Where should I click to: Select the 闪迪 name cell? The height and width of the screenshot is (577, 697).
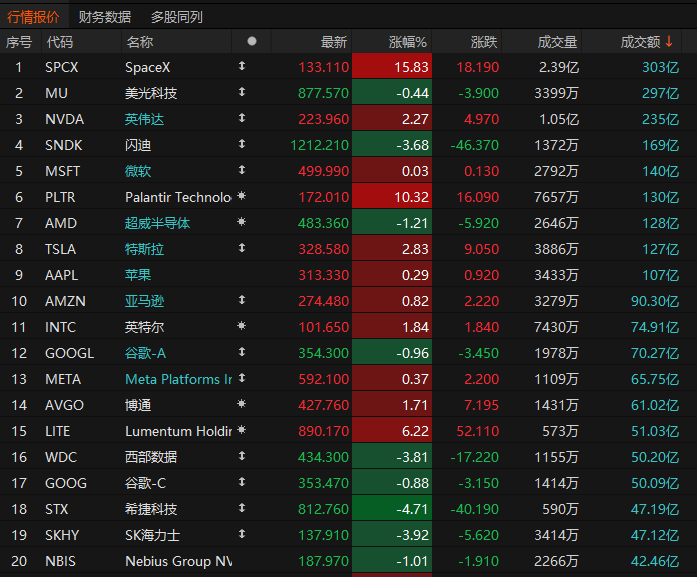pos(138,145)
